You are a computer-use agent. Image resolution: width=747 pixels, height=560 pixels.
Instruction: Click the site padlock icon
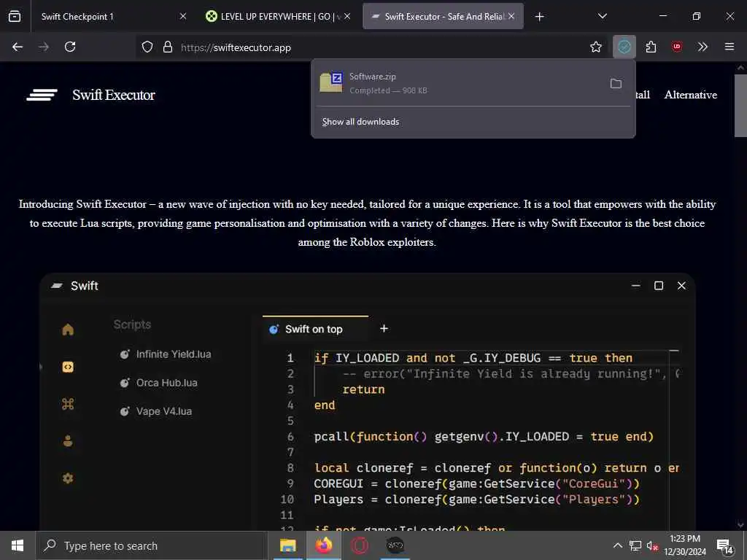[167, 47]
